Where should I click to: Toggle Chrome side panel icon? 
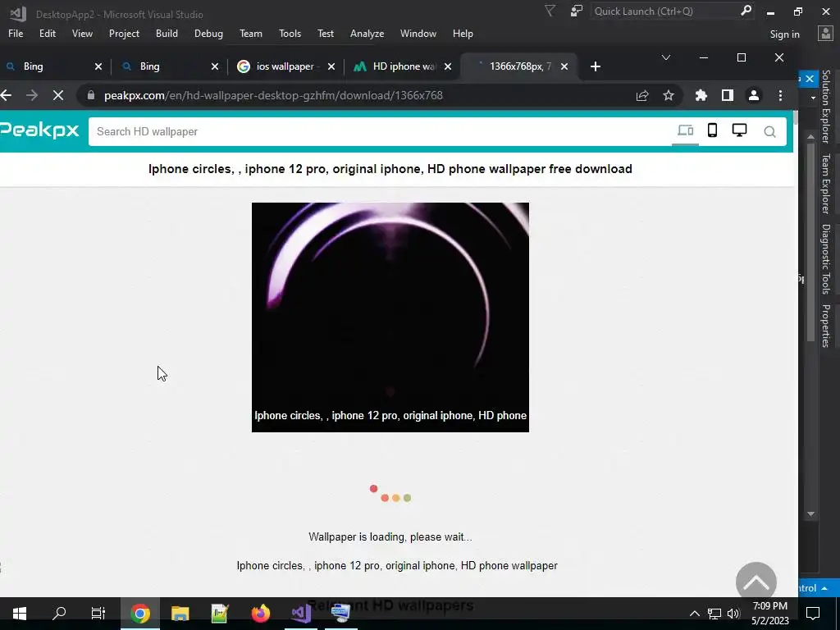point(727,95)
